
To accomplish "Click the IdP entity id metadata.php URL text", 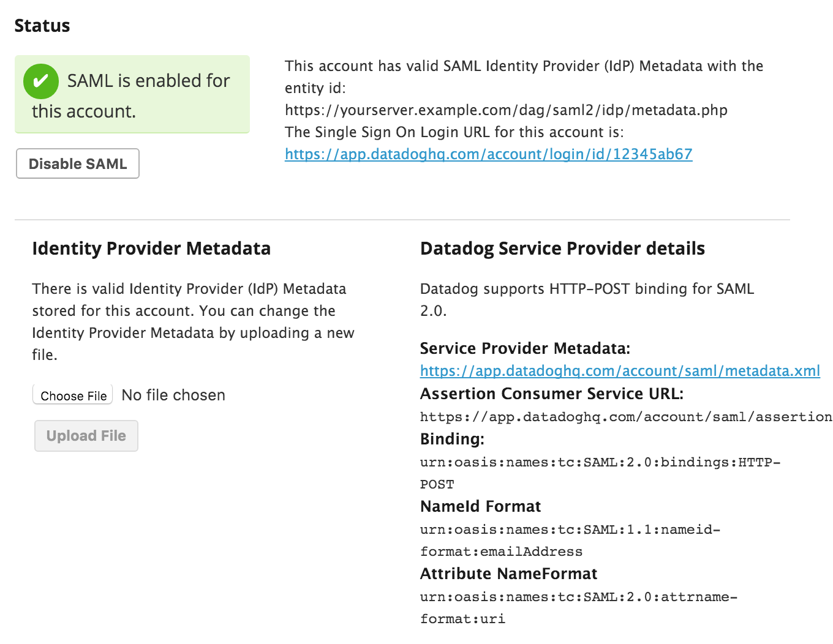I will click(506, 110).
